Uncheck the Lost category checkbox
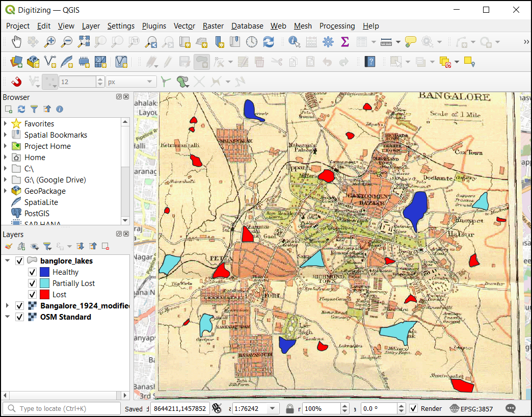The width and height of the screenshot is (532, 417). 32,295
